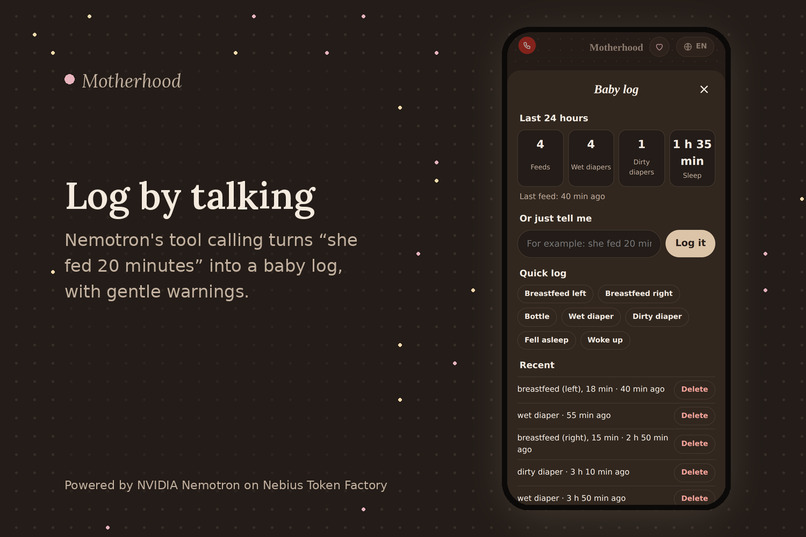The image size is (806, 537).
Task: Click the "Log by talking" headline
Action: click(190, 198)
